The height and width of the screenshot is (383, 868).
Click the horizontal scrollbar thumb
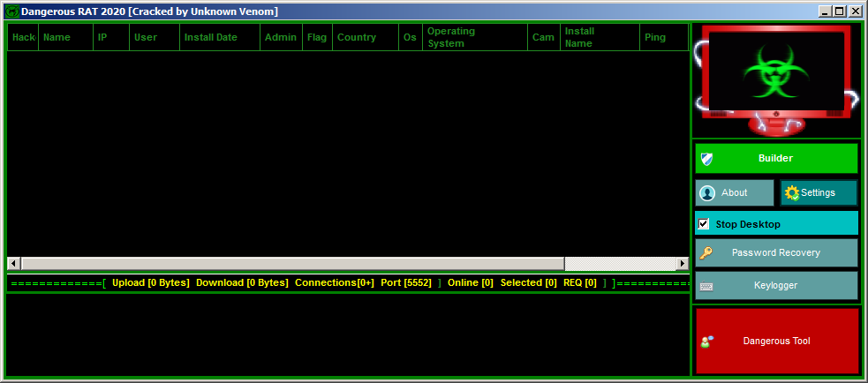(x=291, y=264)
